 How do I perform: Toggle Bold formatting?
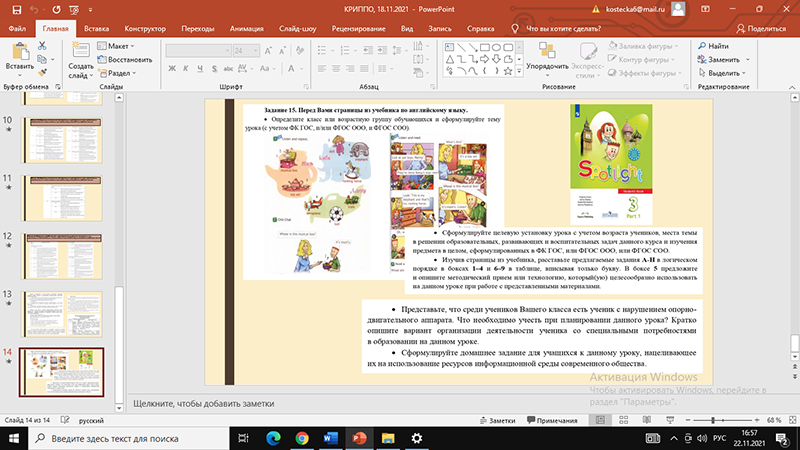(172, 68)
